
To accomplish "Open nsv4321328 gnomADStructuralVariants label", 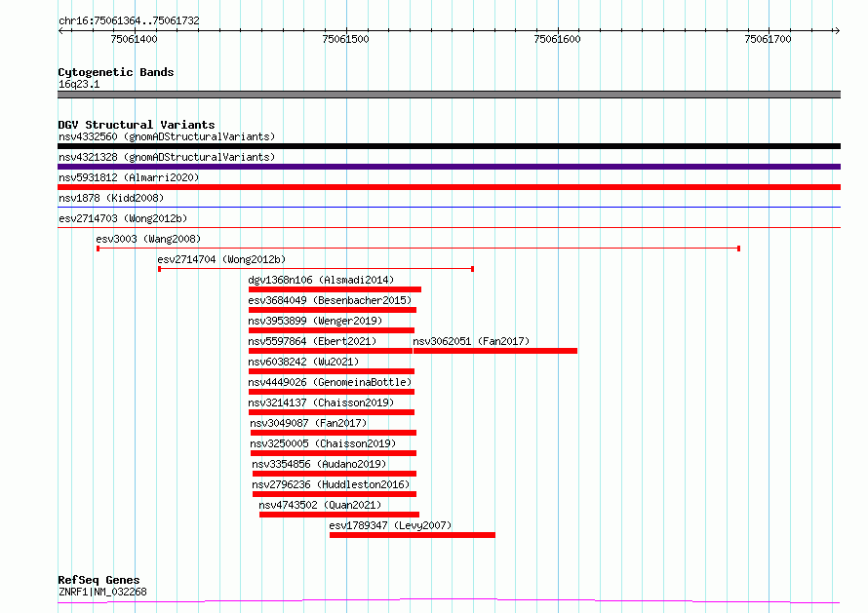I will point(167,157).
